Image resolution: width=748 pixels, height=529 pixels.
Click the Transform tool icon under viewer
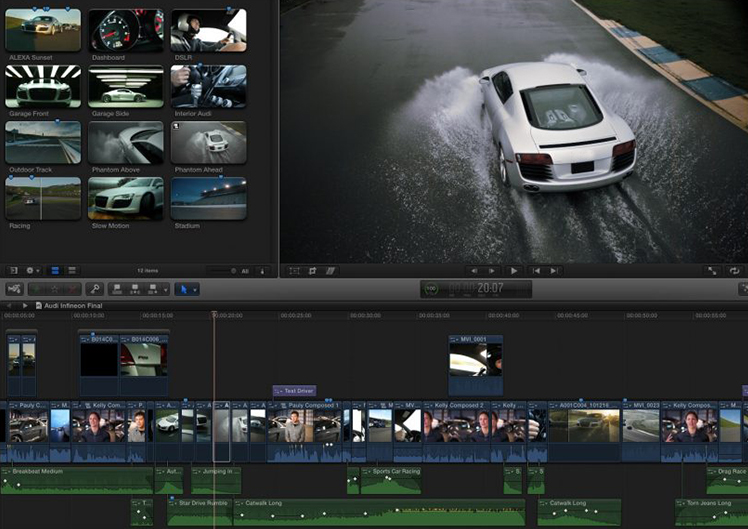[x=295, y=270]
